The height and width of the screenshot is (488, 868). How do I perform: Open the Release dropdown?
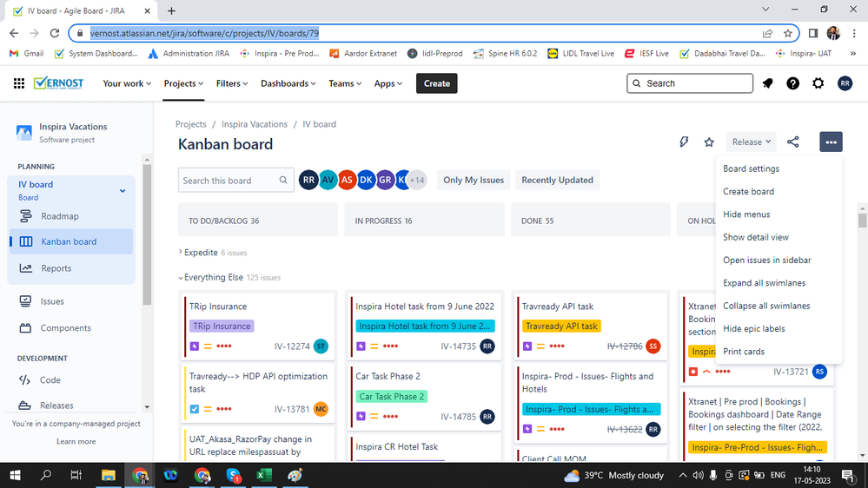752,142
